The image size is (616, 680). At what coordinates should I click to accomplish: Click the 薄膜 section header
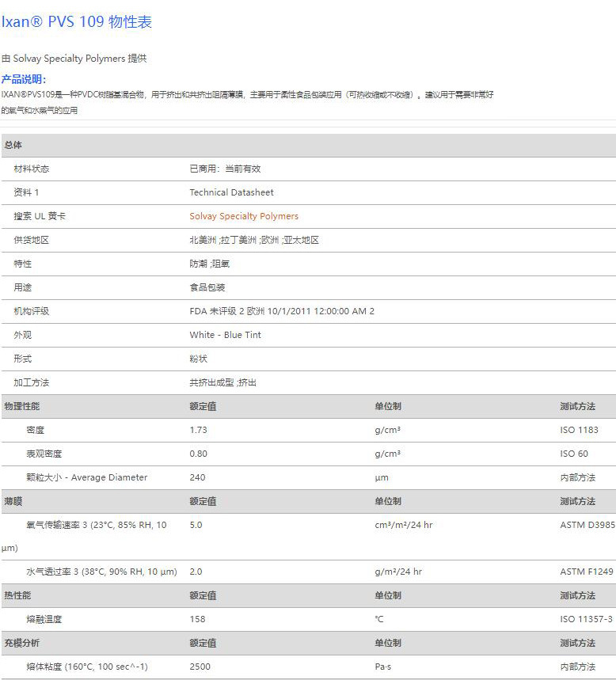(13, 501)
